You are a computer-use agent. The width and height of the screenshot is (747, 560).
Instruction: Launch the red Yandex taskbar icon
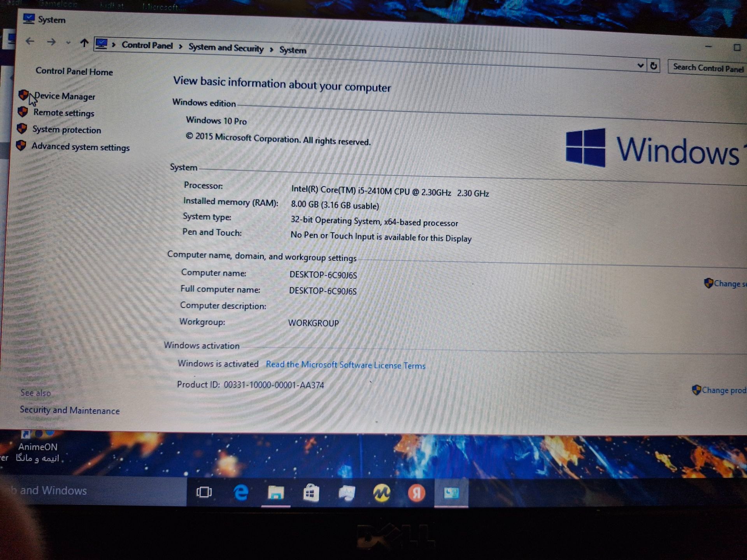pos(416,493)
